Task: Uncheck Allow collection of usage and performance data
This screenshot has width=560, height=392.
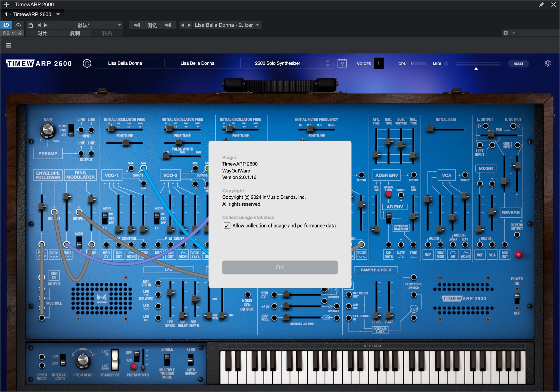Action: [227, 225]
